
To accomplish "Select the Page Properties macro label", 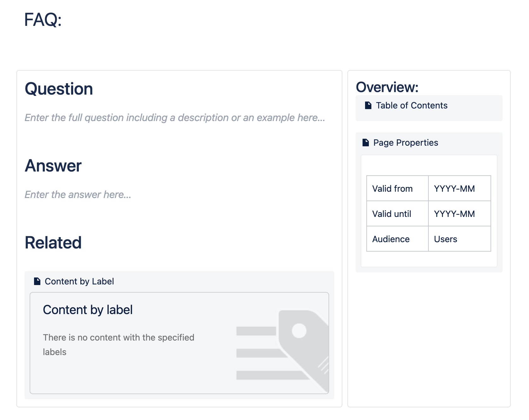I will (405, 143).
